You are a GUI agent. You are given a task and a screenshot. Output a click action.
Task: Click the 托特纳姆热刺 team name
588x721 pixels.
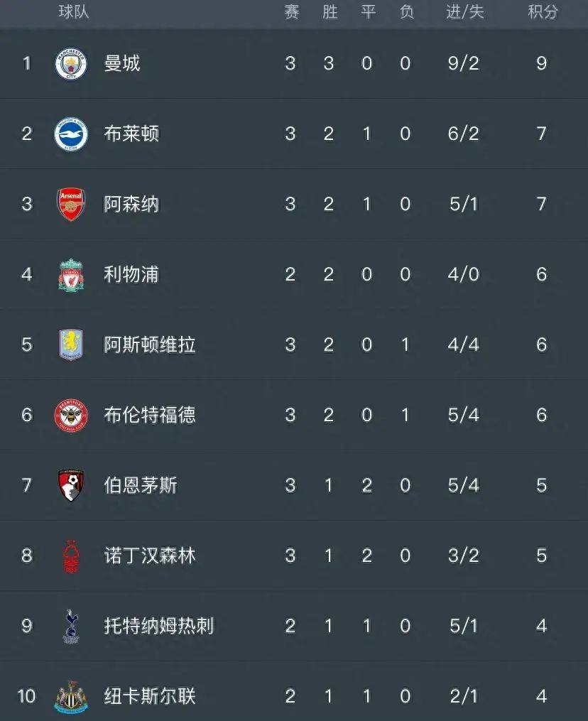click(x=158, y=626)
